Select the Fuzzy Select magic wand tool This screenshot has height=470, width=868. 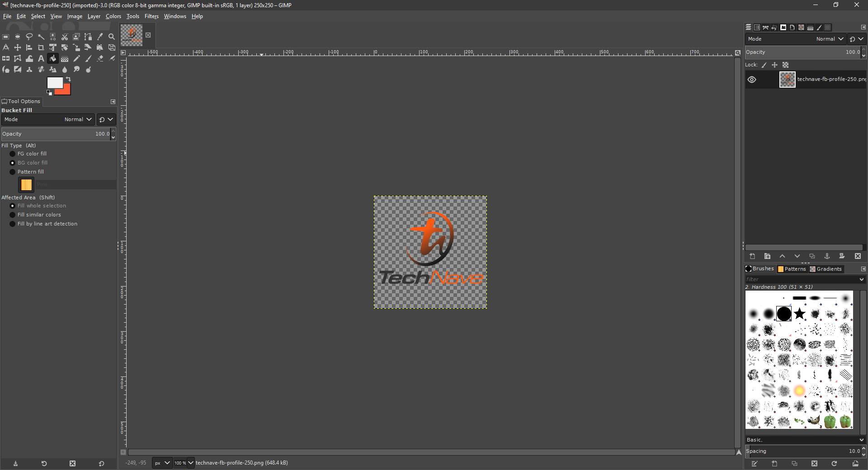[x=41, y=37]
